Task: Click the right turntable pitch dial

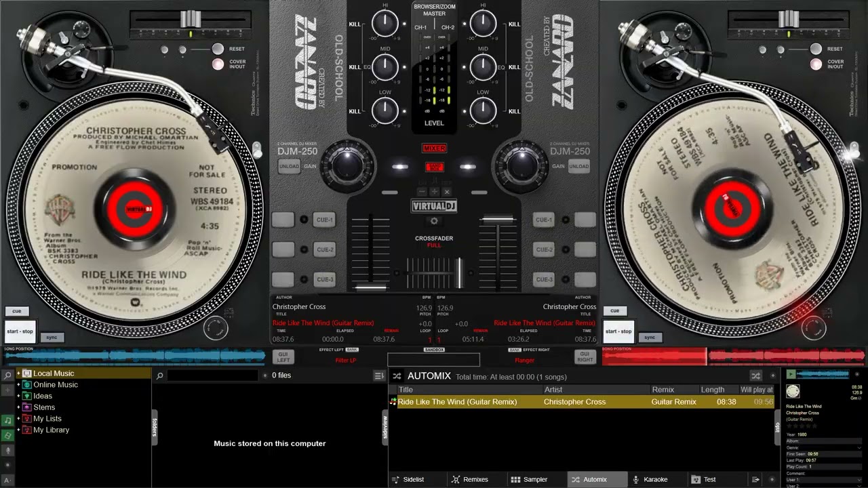Action: [814, 327]
